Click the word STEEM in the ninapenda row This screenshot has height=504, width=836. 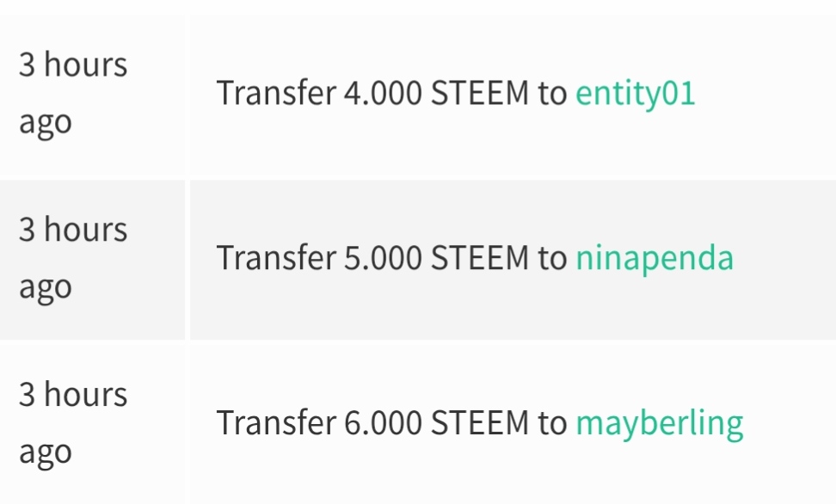[x=480, y=258]
